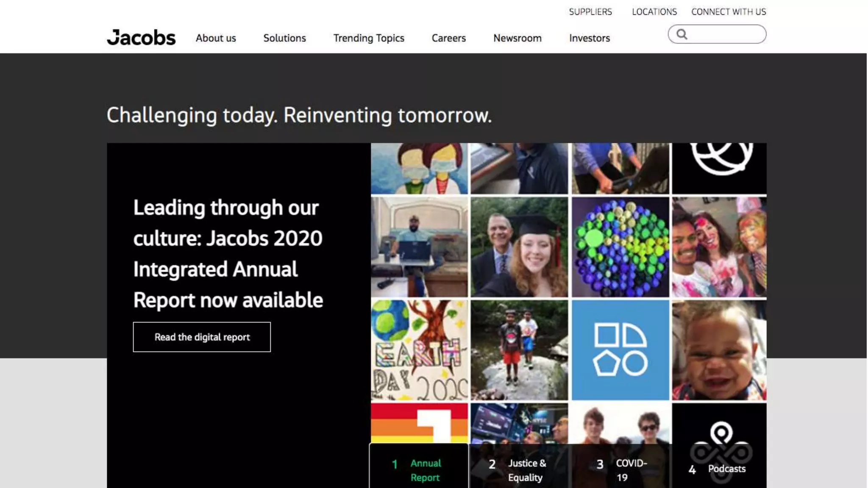Switch to the COVID-19 slide
The image size is (868, 488).
pyautogui.click(x=621, y=470)
